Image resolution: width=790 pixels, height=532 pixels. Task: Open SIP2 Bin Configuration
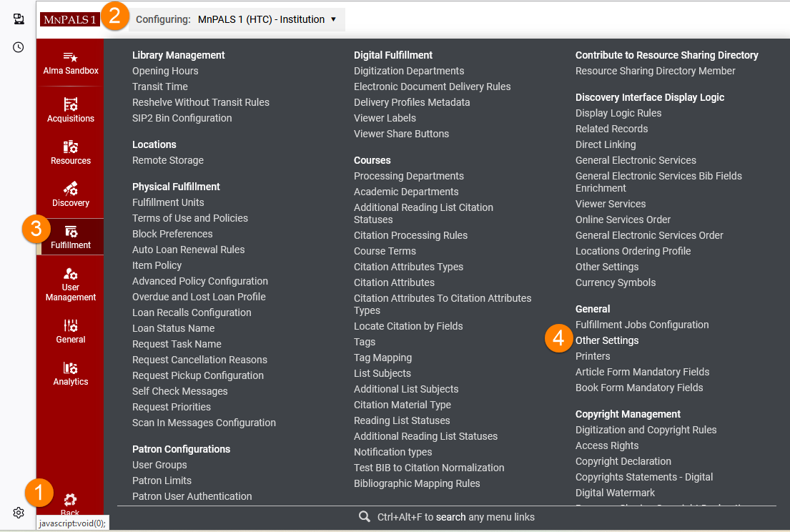pos(182,118)
